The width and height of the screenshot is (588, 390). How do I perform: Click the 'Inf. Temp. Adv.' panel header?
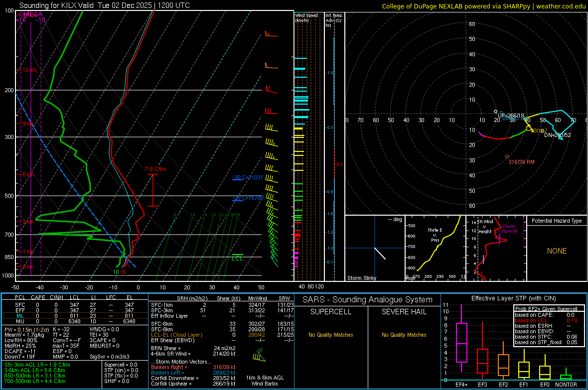pos(334,20)
